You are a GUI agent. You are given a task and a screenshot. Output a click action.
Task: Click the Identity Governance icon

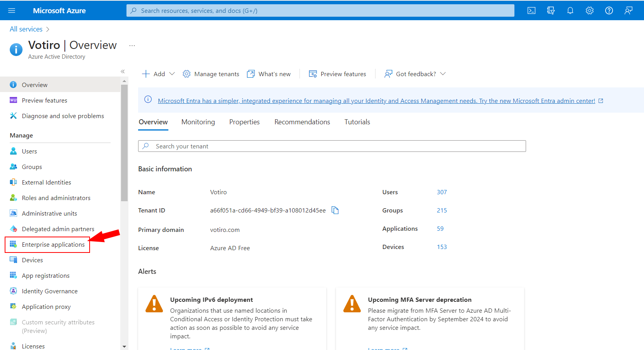14,291
